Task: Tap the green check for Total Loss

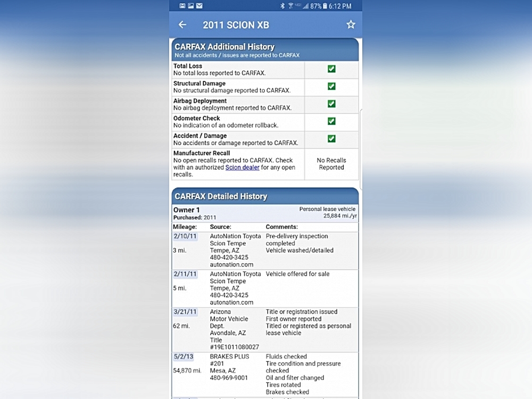Action: (x=331, y=69)
